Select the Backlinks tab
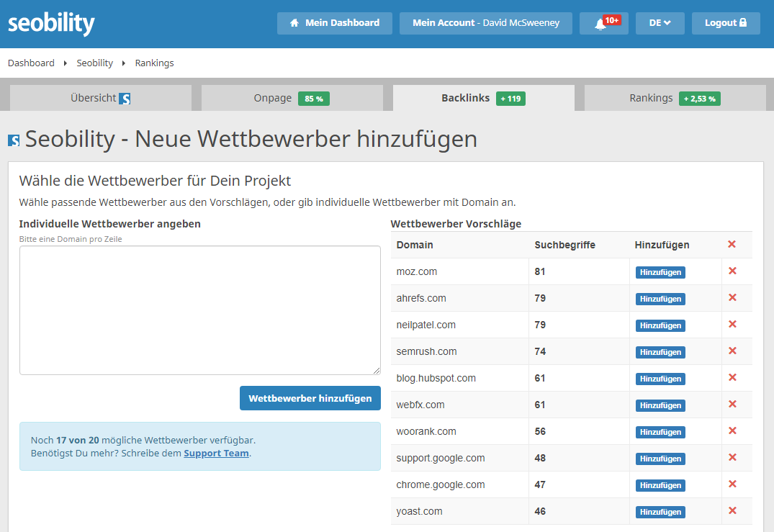Viewport: 774px width, 532px height. (x=484, y=98)
